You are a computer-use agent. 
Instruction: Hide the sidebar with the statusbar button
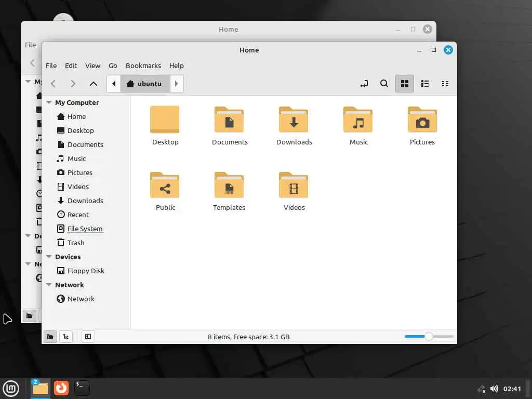click(x=88, y=337)
